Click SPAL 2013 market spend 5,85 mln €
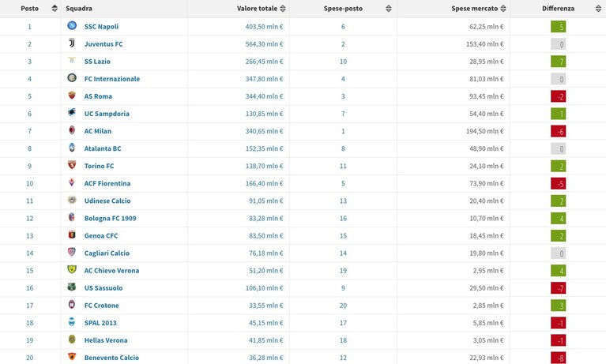Viewport: 606px width, 364px height. [x=488, y=323]
